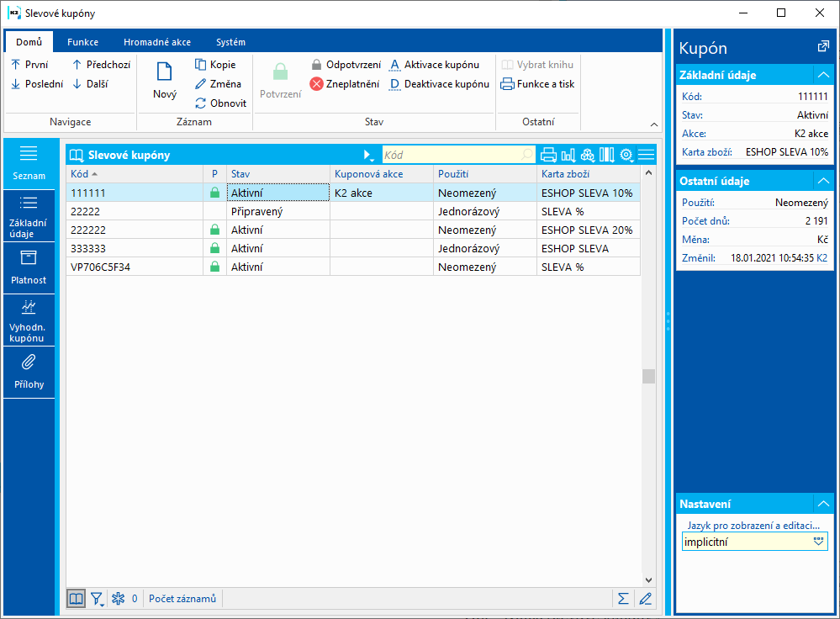Switch to the Hromadné akce tab
The image size is (840, 619).
(x=156, y=42)
